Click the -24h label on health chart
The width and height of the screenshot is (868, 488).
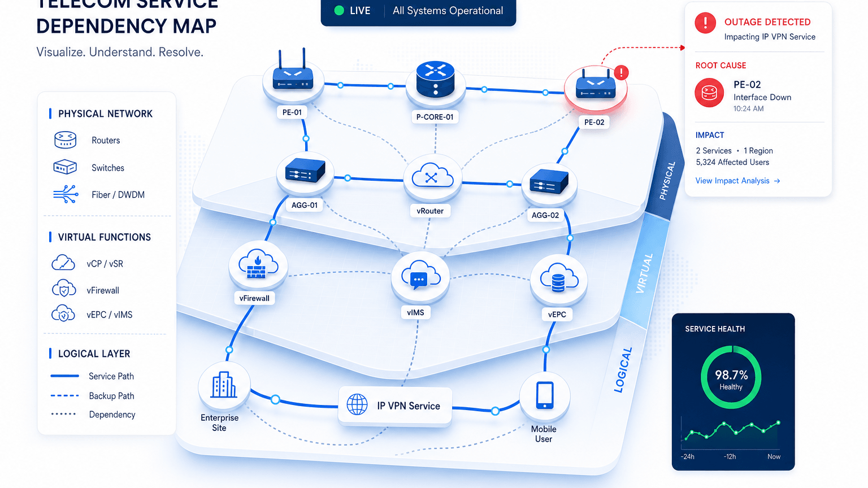(688, 456)
